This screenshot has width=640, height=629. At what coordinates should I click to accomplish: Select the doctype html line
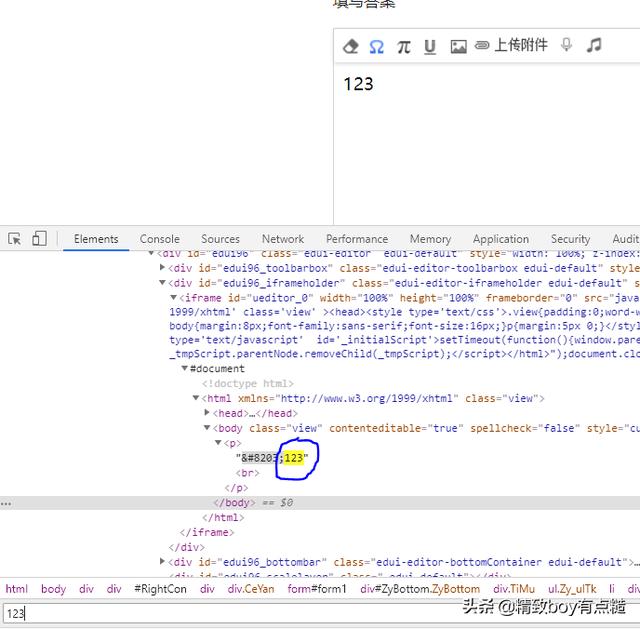(x=247, y=383)
